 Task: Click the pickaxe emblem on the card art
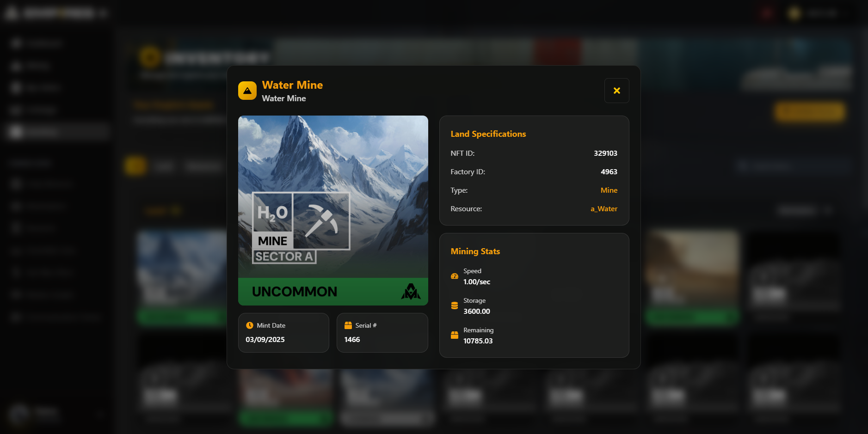321,220
